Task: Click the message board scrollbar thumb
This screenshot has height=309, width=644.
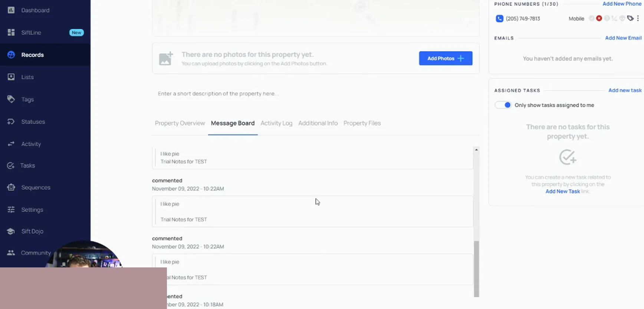Action: tap(476, 269)
